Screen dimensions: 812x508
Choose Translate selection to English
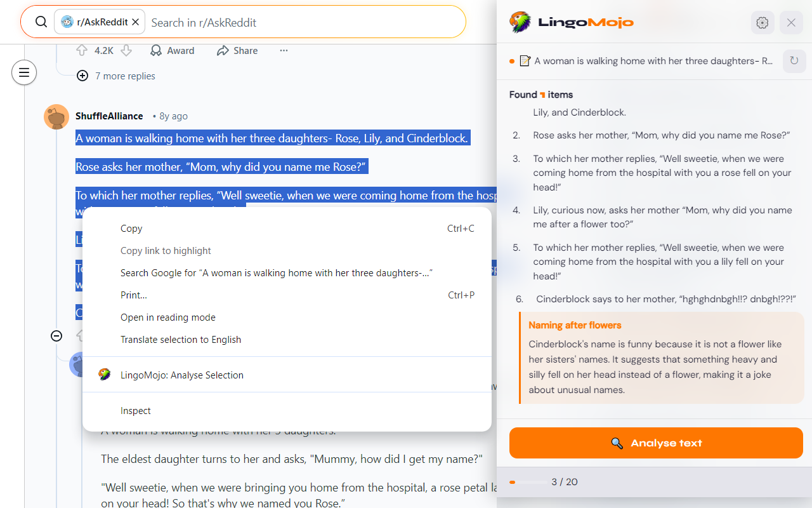point(287,340)
